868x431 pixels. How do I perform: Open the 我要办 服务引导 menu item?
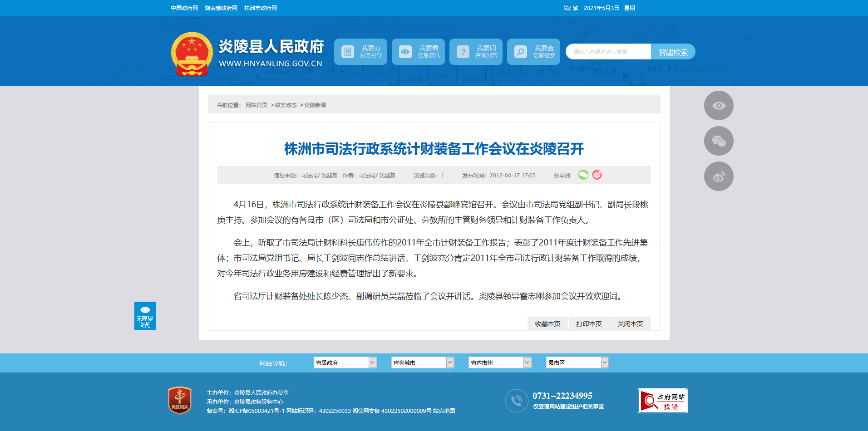[x=360, y=52]
